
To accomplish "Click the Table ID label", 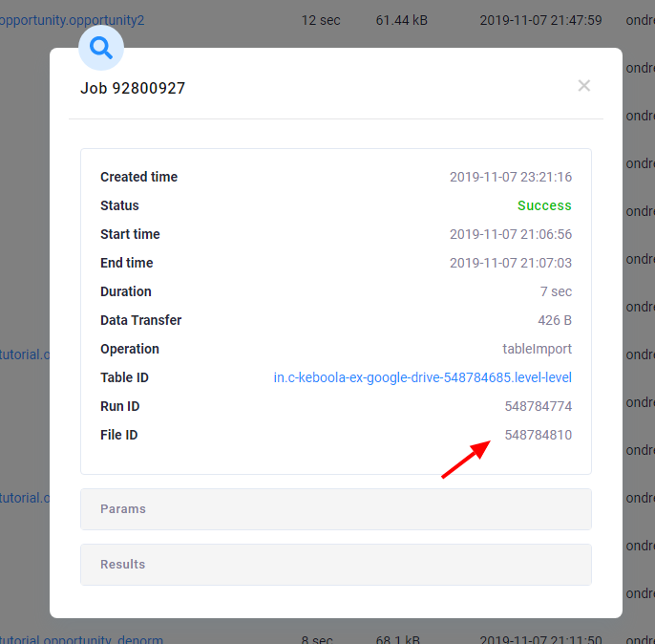I will pos(124,377).
